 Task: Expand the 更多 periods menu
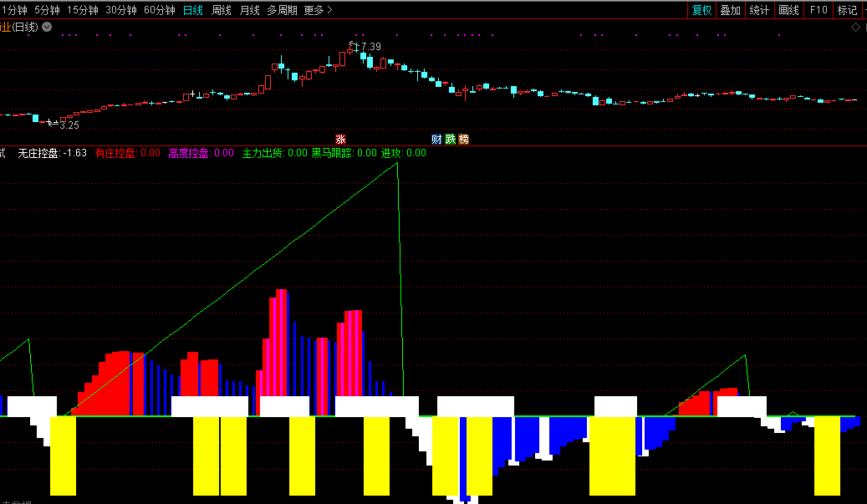318,10
